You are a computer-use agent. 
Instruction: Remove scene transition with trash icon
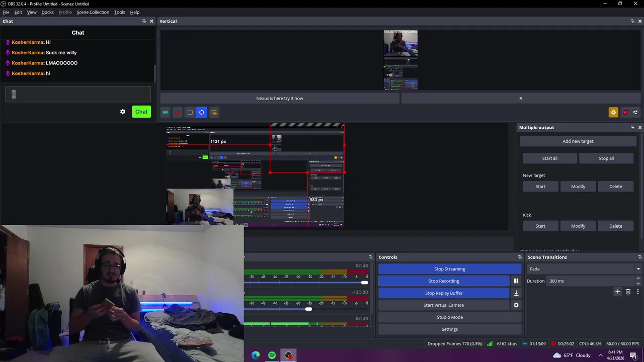[x=628, y=292]
